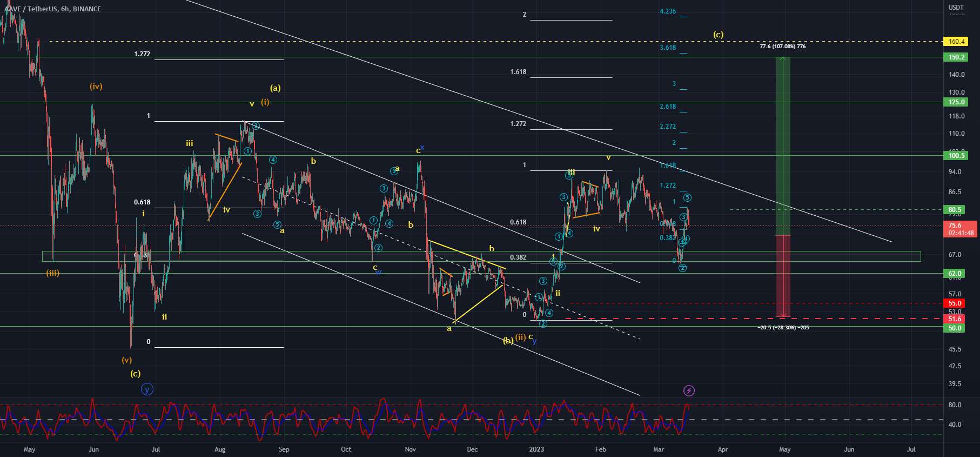This screenshot has height=457, width=980.
Task: Click the 39.5 price axis value
Action: click(955, 384)
